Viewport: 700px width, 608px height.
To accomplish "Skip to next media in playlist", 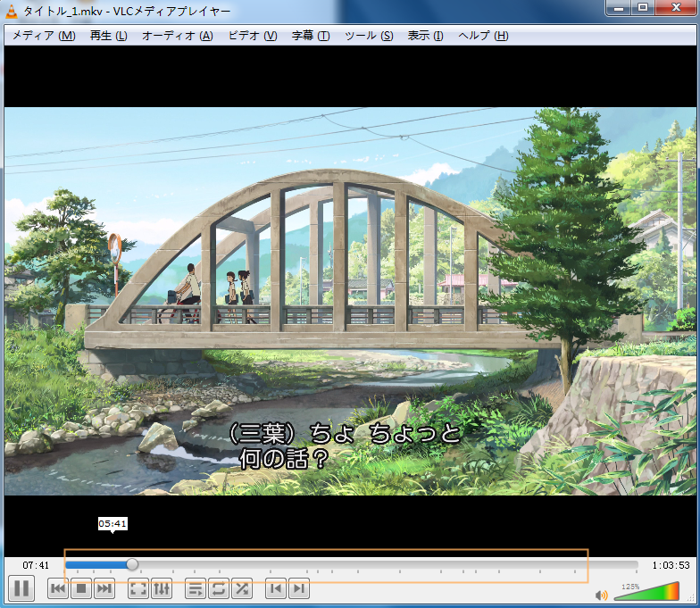I will click(x=104, y=589).
